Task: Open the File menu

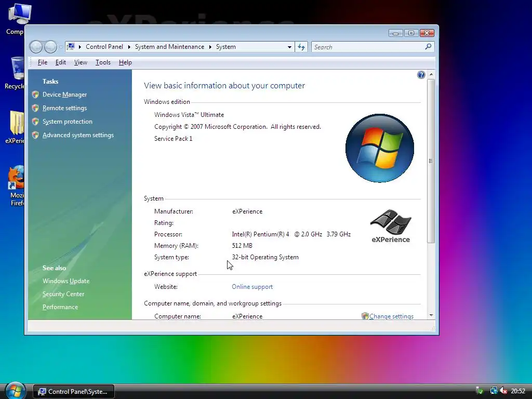Action: point(43,62)
